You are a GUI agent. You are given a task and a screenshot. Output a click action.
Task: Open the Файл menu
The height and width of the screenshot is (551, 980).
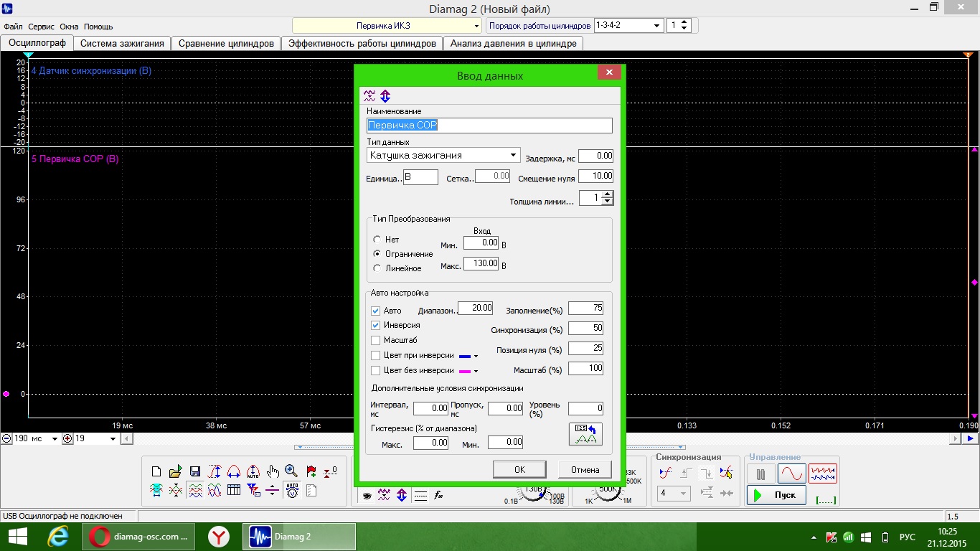point(13,27)
